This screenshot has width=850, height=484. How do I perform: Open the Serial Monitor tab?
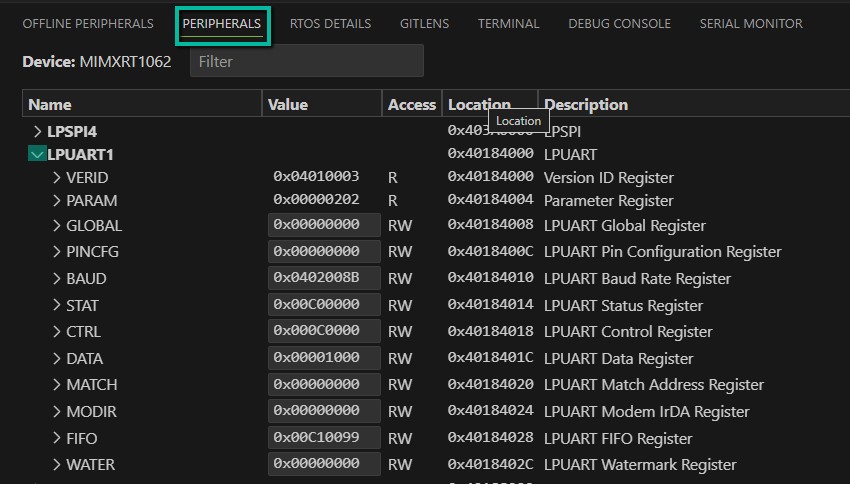coord(750,23)
